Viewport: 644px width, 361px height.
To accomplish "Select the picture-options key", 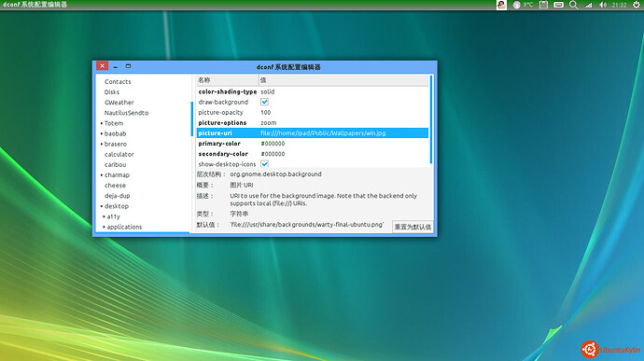I will click(222, 123).
